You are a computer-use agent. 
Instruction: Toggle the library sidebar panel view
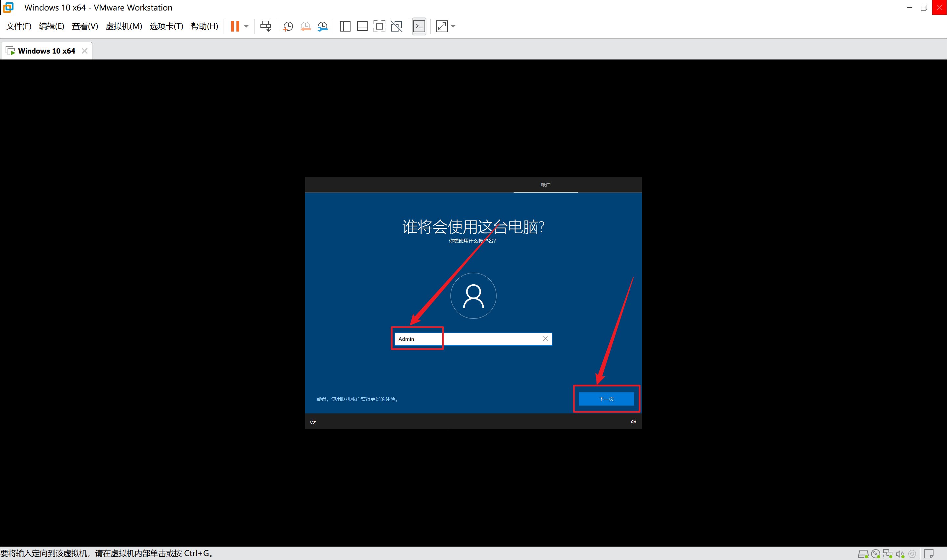tap(345, 26)
